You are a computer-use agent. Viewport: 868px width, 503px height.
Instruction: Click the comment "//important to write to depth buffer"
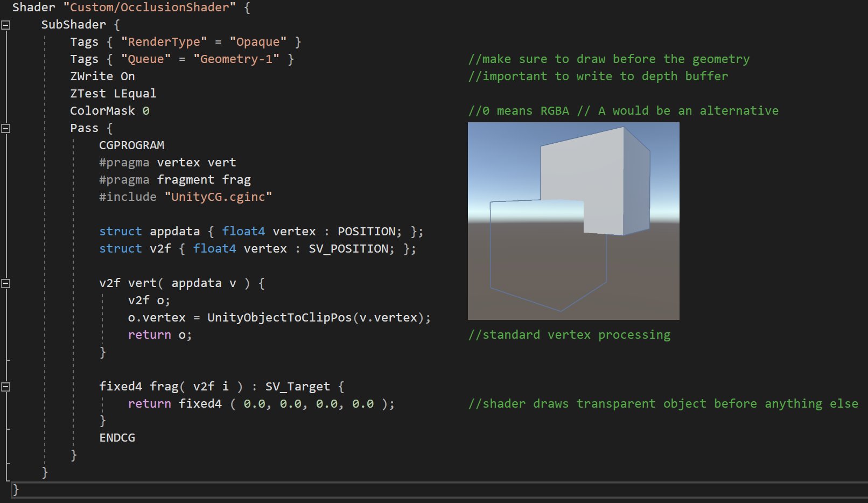pos(598,76)
